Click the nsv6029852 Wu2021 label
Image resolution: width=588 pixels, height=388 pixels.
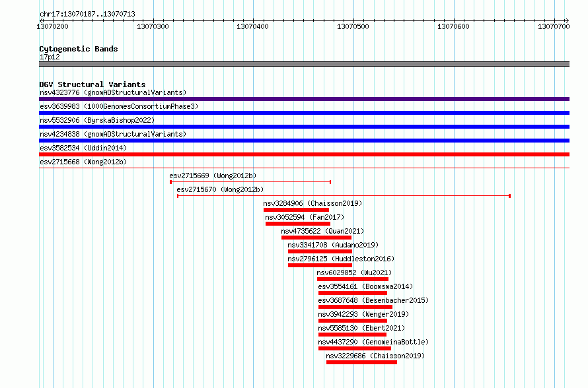tap(354, 273)
